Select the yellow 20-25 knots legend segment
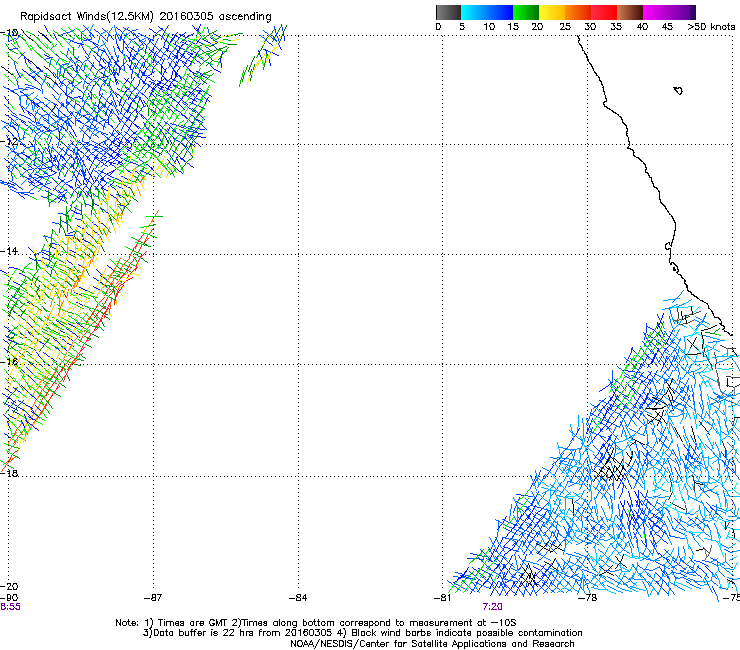Viewport: 740px width, 650px height. click(552, 12)
